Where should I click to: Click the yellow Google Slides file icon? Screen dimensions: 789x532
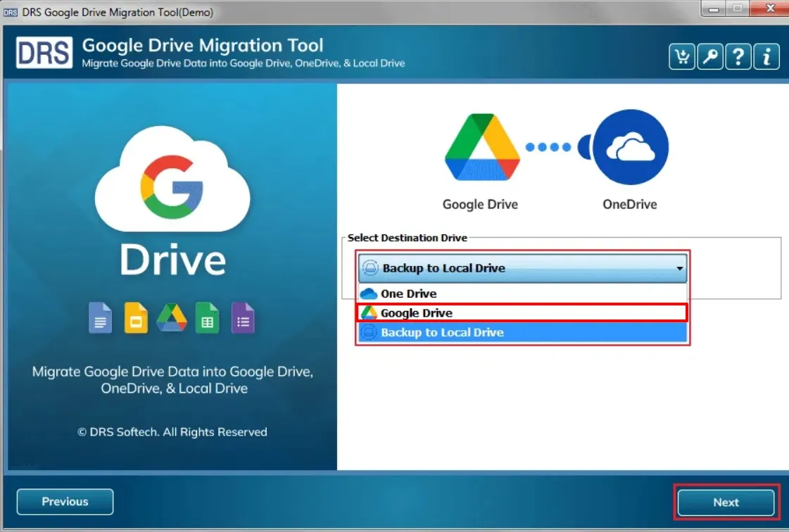click(x=136, y=317)
